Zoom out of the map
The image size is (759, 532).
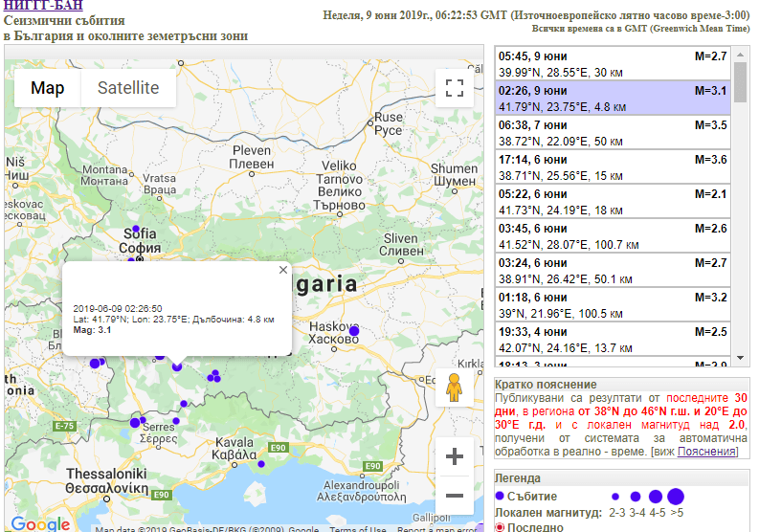455,496
